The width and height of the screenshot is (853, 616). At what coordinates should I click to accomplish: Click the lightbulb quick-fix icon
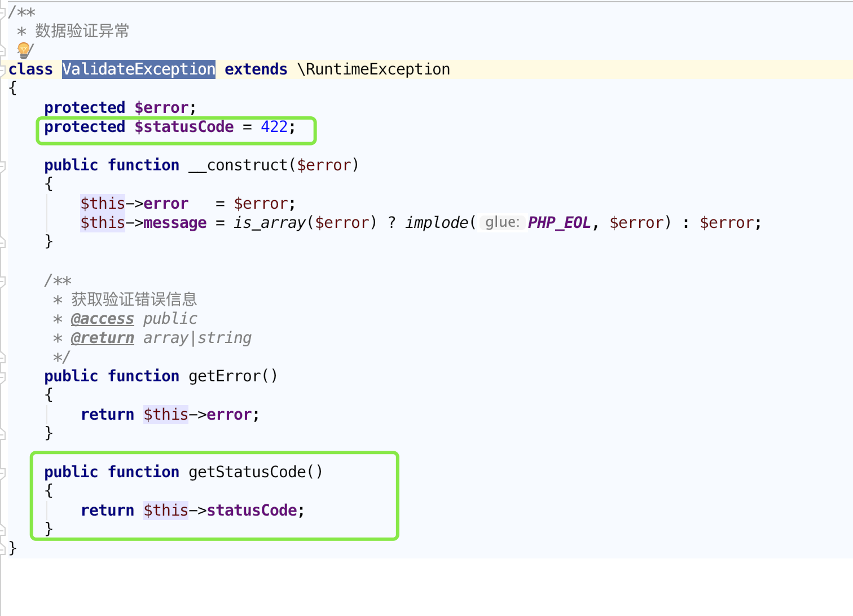[x=24, y=50]
